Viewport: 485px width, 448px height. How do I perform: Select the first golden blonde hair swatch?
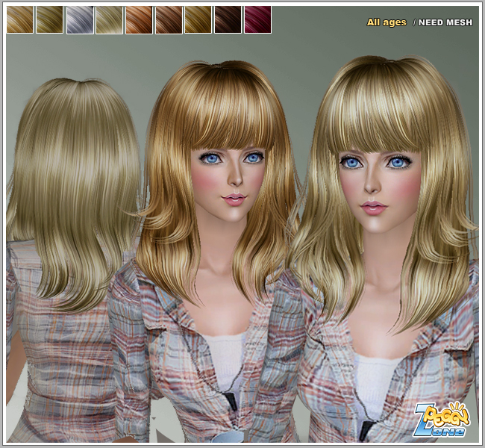coord(19,20)
